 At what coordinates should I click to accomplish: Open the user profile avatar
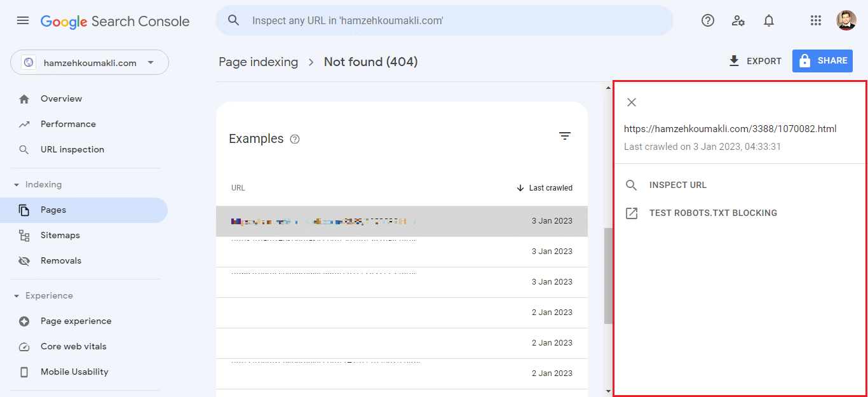(846, 21)
